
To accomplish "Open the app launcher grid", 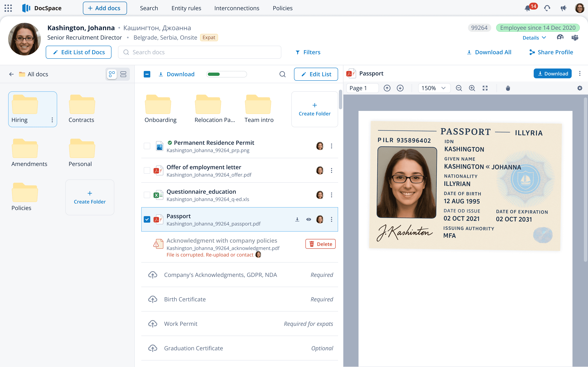I will click(8, 8).
